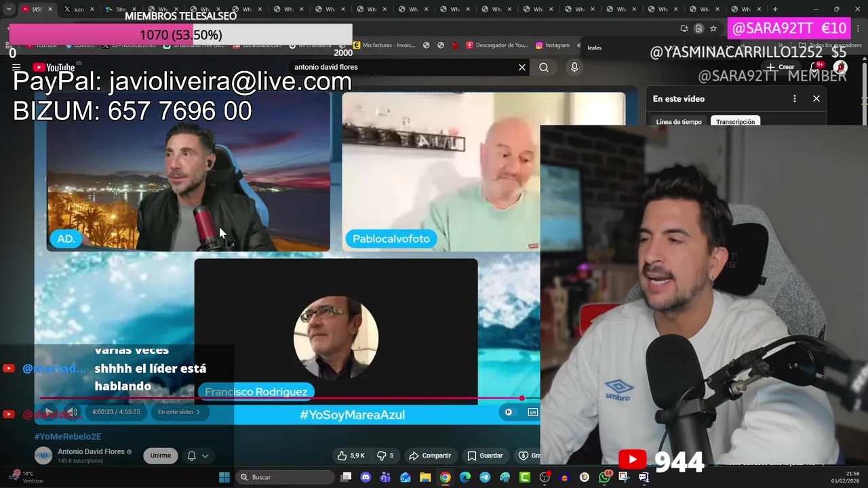
Task: Toggle subtitles in the video player
Action: 533,411
